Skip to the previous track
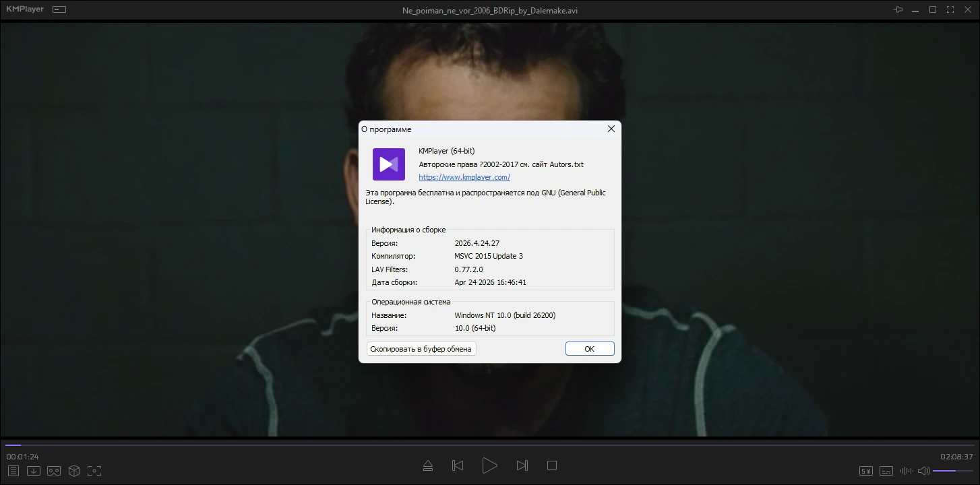This screenshot has height=485, width=980. (x=458, y=465)
